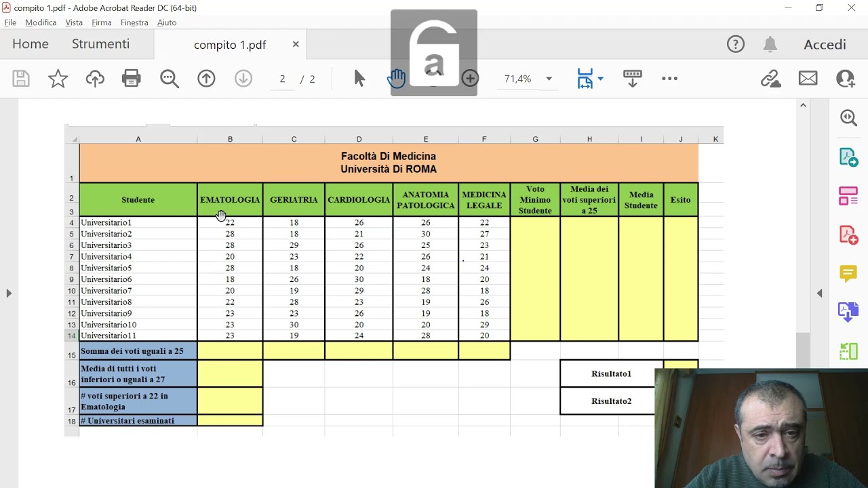Screen dimensions: 868x488
Task: Click the current page number field
Action: click(x=282, y=79)
